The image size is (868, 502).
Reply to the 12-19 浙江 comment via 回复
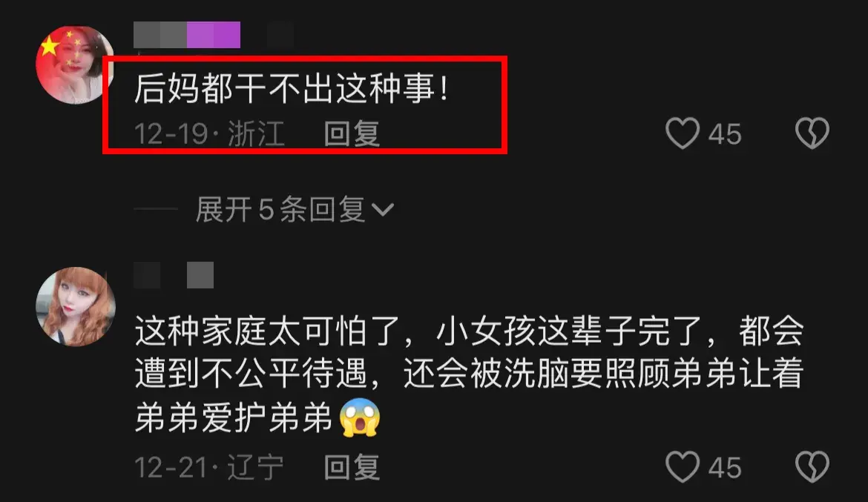point(352,134)
